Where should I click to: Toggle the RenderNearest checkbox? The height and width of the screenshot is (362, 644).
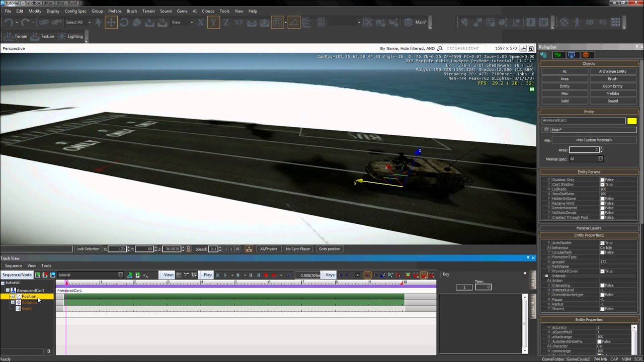(602, 208)
